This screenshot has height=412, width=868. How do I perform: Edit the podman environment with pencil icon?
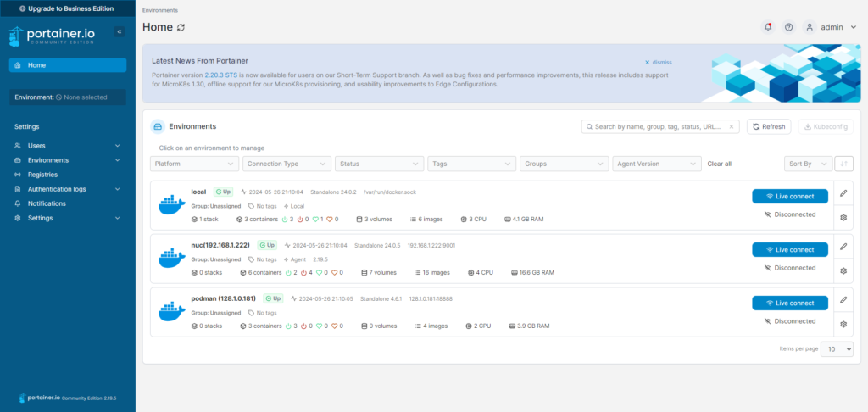click(x=843, y=299)
